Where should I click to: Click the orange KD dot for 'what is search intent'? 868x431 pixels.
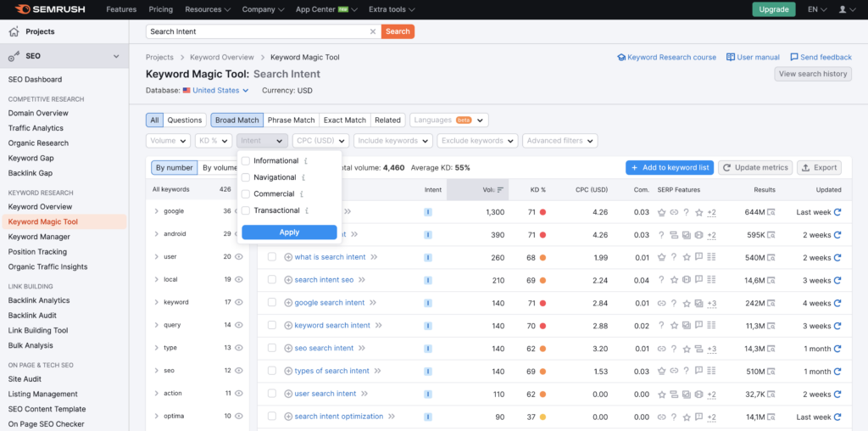point(542,258)
